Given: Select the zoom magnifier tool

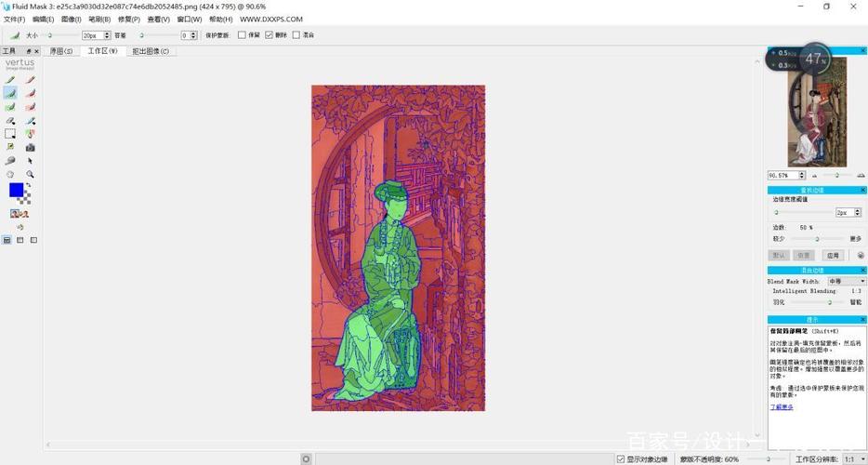Looking at the screenshot, I should [31, 174].
